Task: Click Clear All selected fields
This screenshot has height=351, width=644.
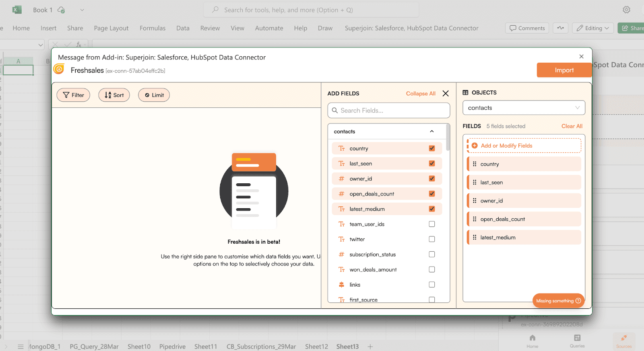Action: click(x=572, y=126)
